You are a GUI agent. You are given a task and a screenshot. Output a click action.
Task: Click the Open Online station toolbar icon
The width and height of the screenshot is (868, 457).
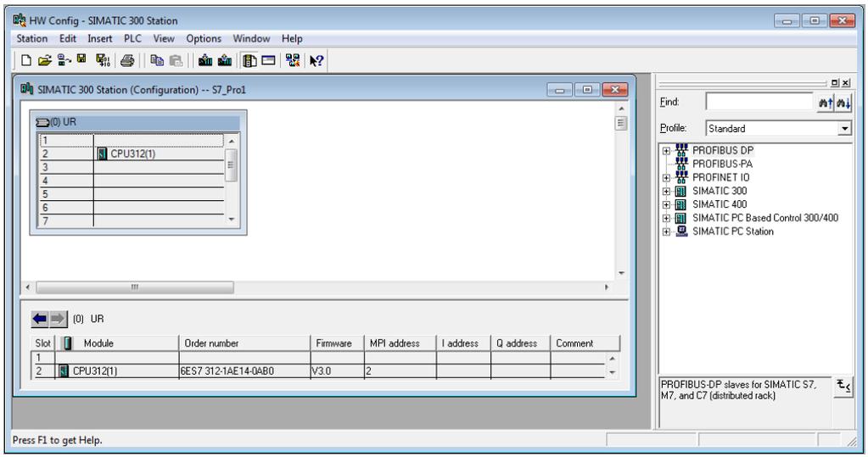(64, 59)
